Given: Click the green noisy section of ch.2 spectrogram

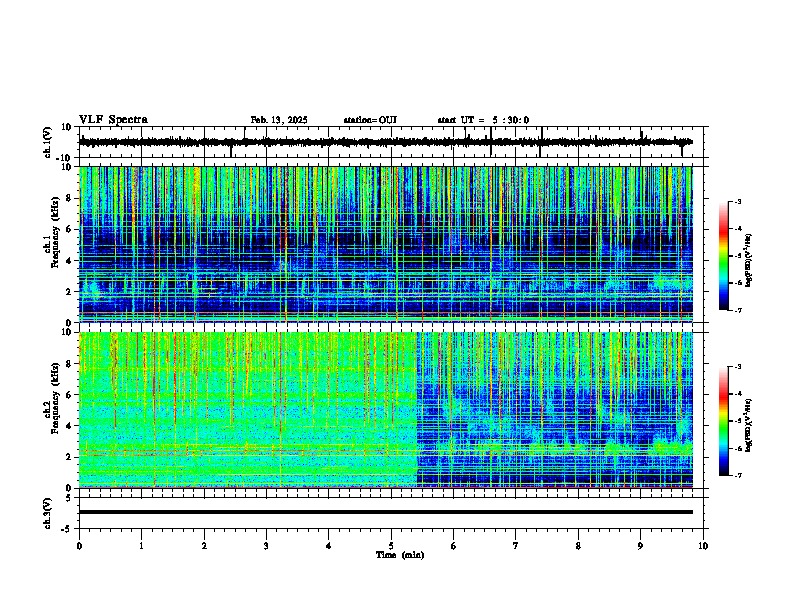Looking at the screenshot, I should [x=248, y=410].
